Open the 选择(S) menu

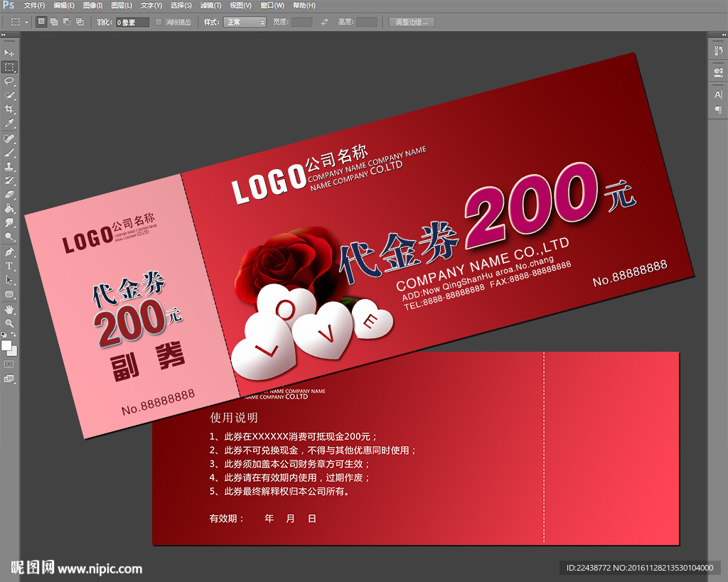(x=181, y=6)
